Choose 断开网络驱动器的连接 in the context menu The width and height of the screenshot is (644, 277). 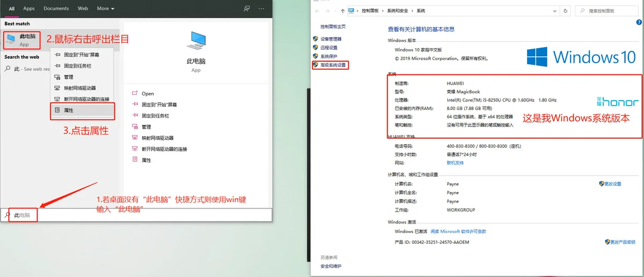pyautogui.click(x=83, y=99)
